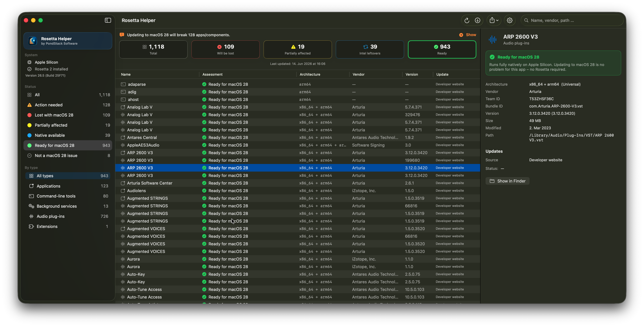
Task: Click the refresh scan icon
Action: [467, 20]
